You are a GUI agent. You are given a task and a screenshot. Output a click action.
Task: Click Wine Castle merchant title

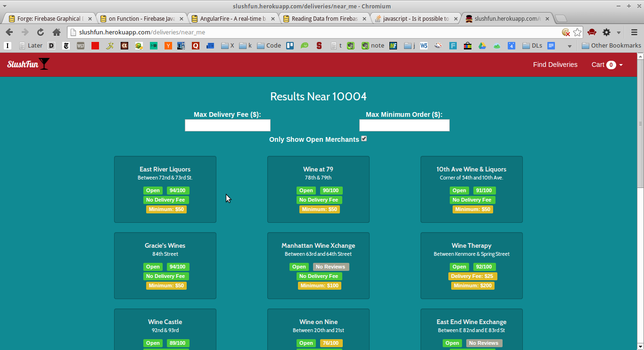click(165, 322)
